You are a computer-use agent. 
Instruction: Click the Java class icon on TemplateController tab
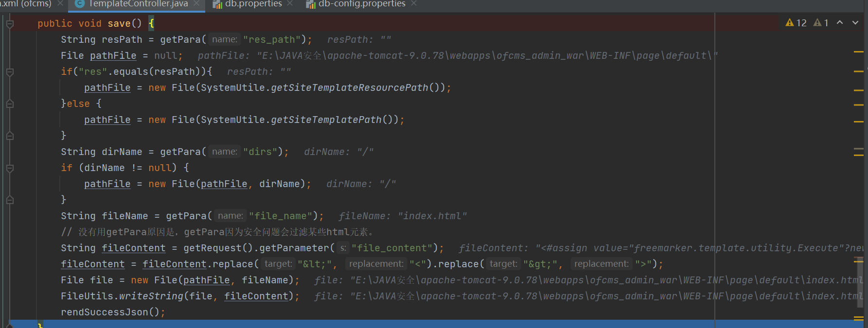pyautogui.click(x=80, y=4)
